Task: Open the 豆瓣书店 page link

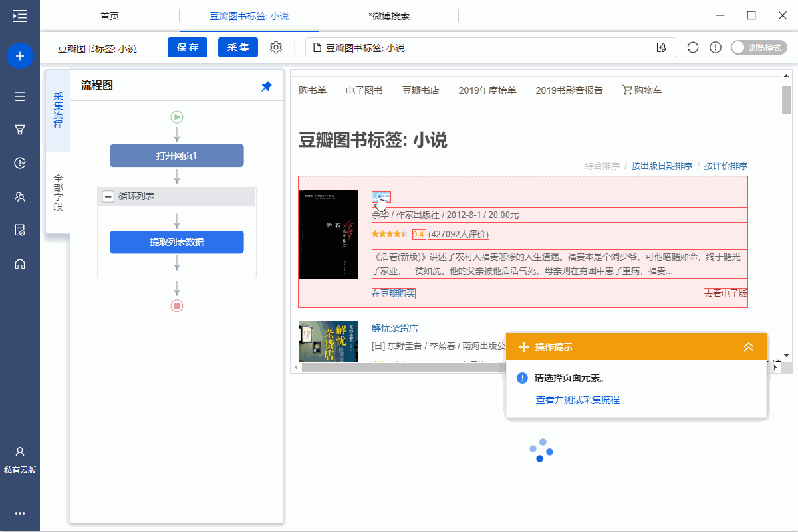Action: tap(421, 90)
